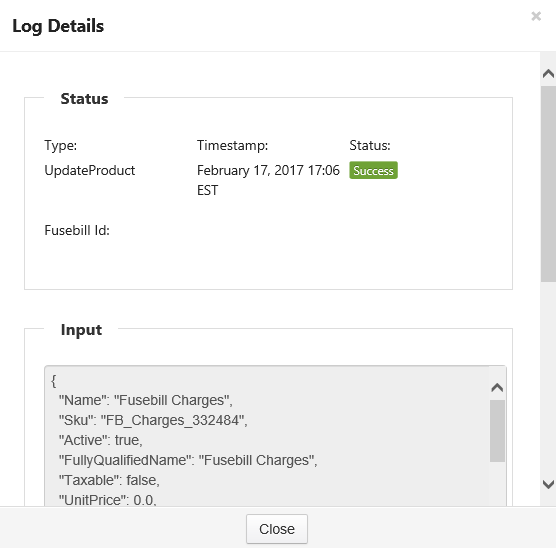Click the "Taxable": false line
The height and width of the screenshot is (548, 556).
pyautogui.click(x=109, y=480)
